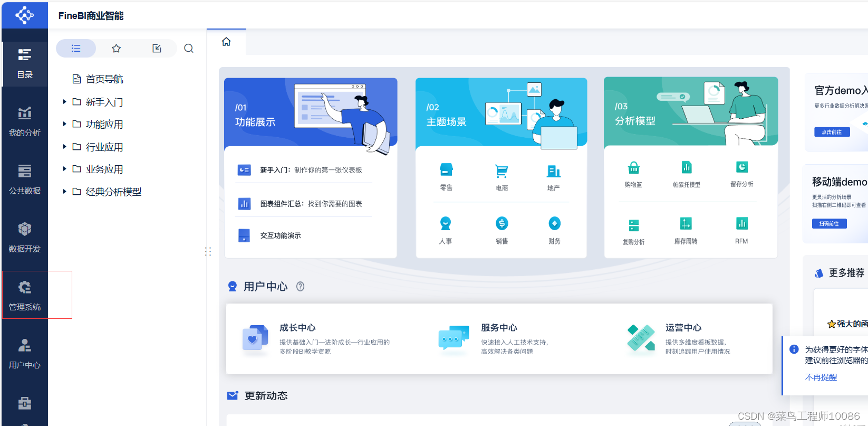
Task: Switch to the share/edit tab icon
Action: (157, 49)
